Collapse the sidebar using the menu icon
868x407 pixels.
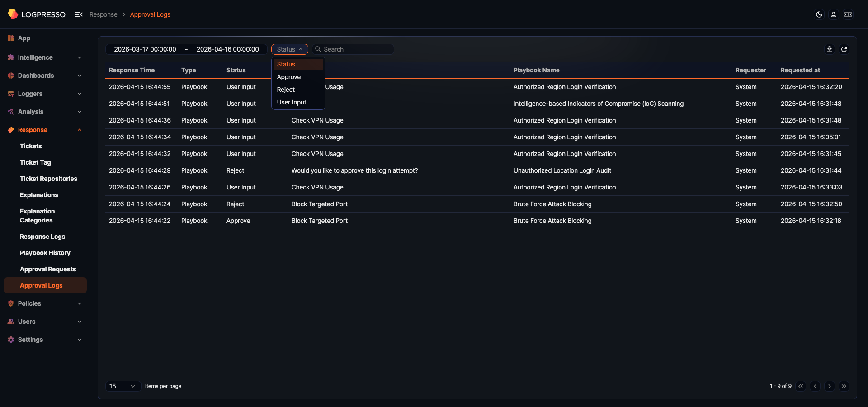(78, 14)
